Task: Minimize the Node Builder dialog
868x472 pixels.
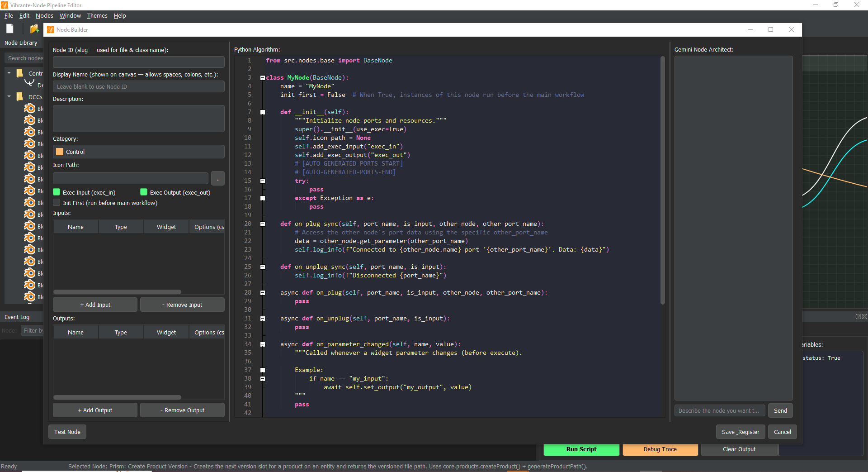Action: tap(750, 29)
